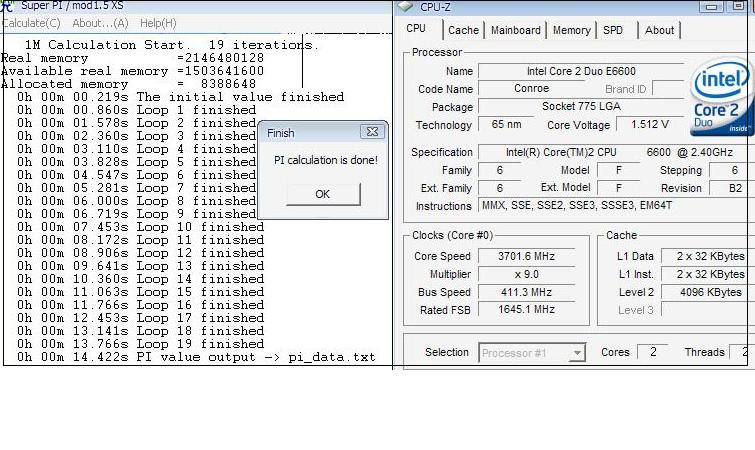Viewport: 755px width, 450px height.
Task: Click the 'Loop 1 finished' line
Action: pos(137,110)
